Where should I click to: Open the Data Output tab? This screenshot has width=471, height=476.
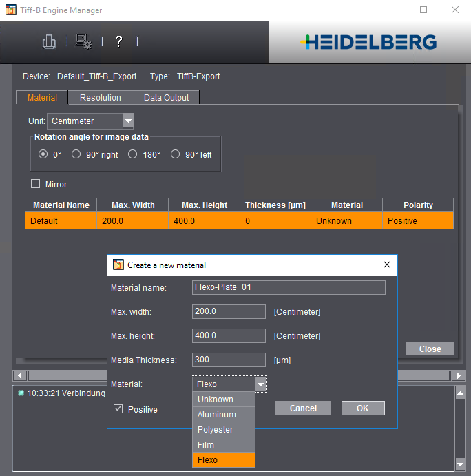[166, 98]
